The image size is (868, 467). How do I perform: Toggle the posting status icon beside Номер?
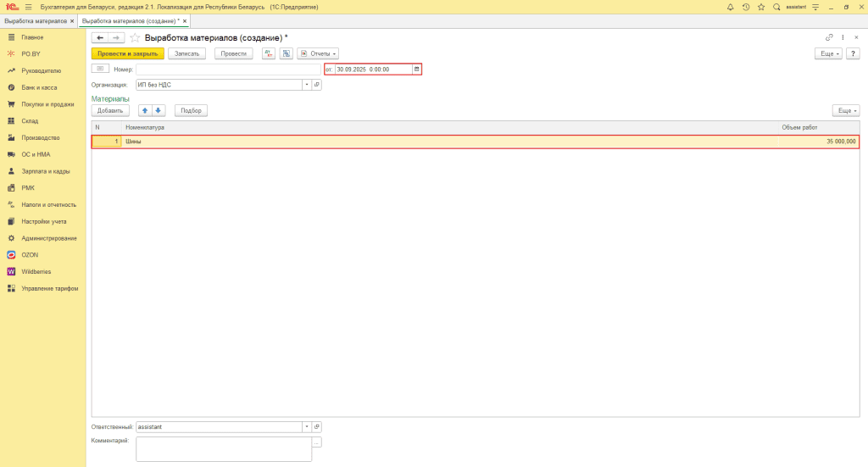click(x=100, y=69)
